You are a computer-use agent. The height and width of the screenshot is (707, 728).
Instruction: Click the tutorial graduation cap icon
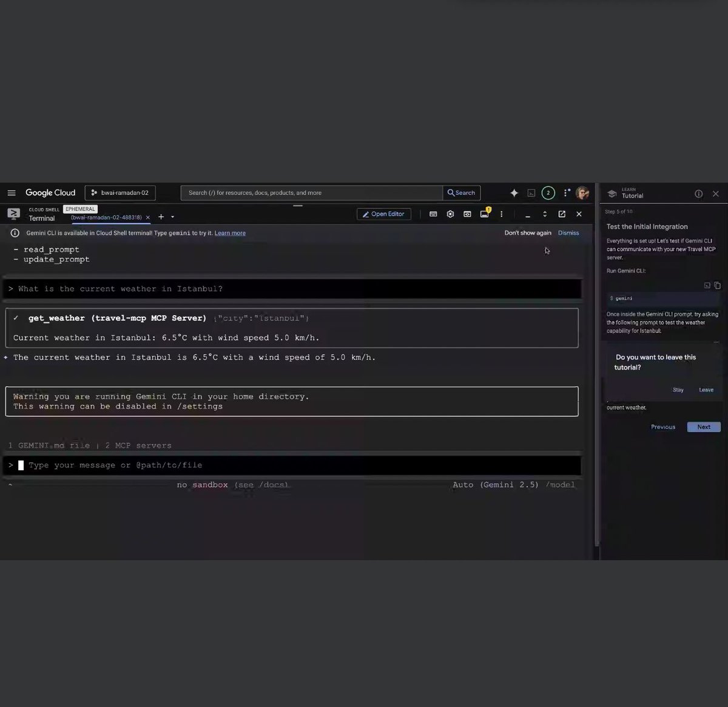[x=612, y=194]
